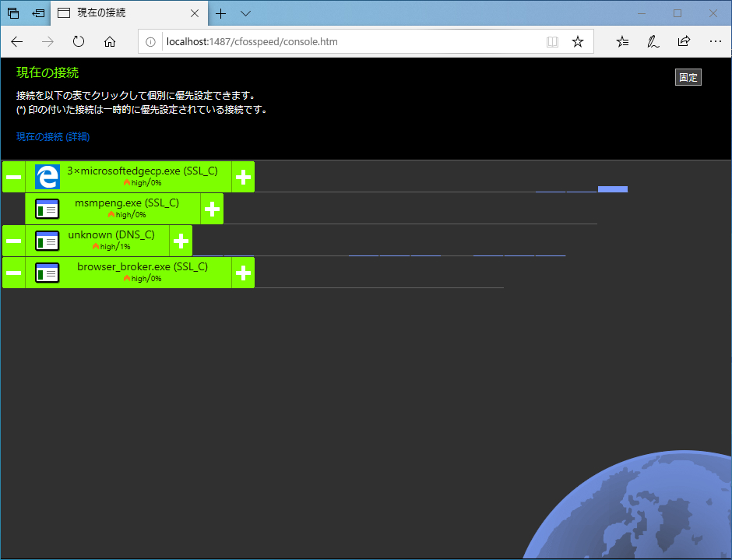Click the Edge logo icon for microsoftedgecp.exe
732x560 pixels.
pyautogui.click(x=48, y=177)
